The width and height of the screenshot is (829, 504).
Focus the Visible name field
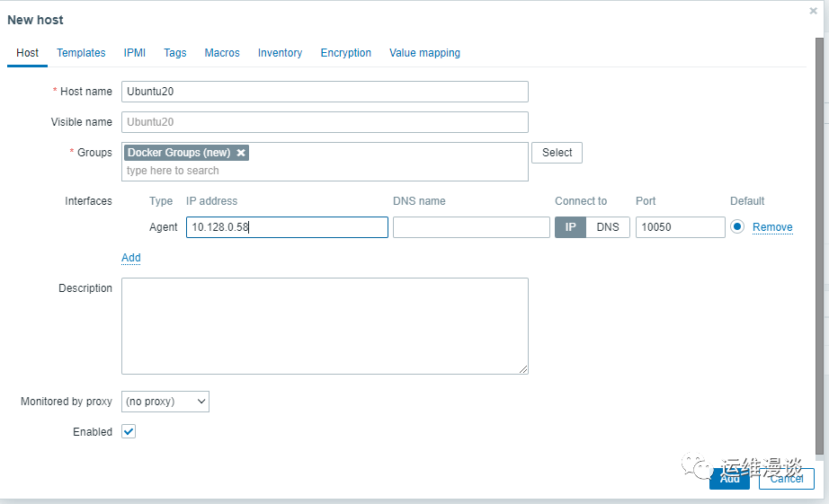click(325, 122)
